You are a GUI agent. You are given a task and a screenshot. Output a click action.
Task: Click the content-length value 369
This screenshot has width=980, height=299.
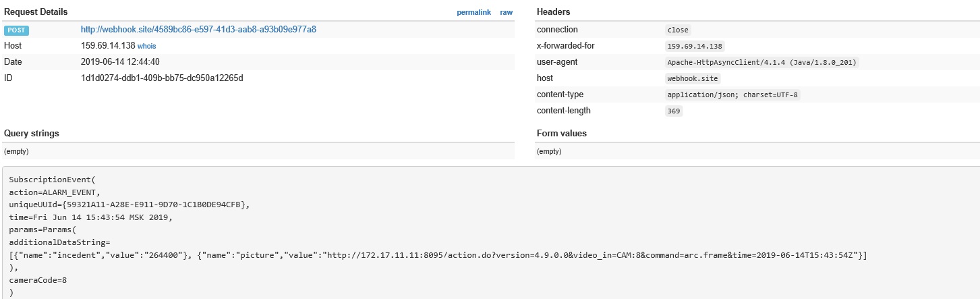click(x=674, y=111)
